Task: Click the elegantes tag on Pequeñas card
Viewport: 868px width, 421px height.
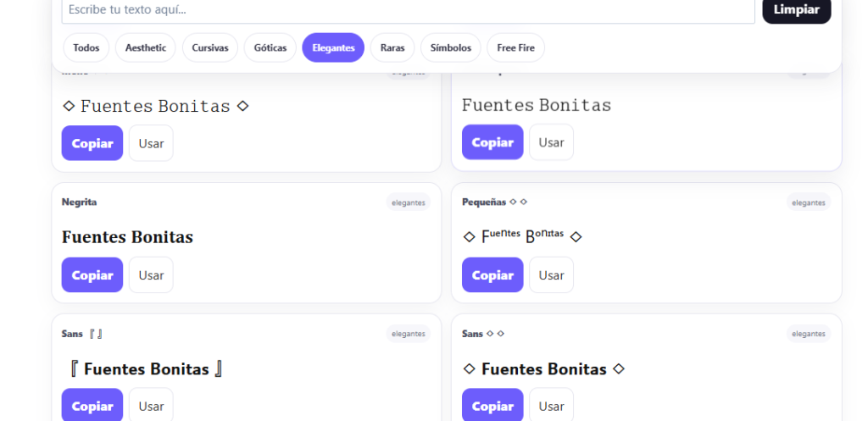Action: coord(809,202)
